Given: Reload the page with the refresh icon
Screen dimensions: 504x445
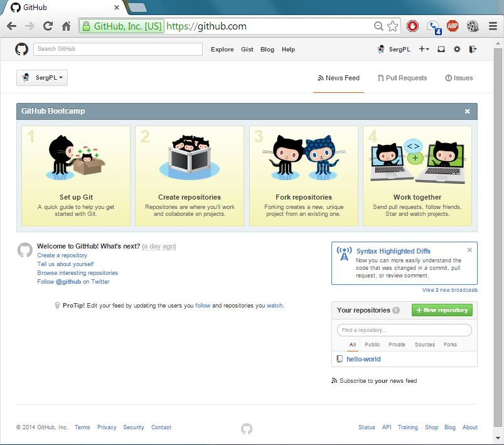Looking at the screenshot, I should 48,26.
